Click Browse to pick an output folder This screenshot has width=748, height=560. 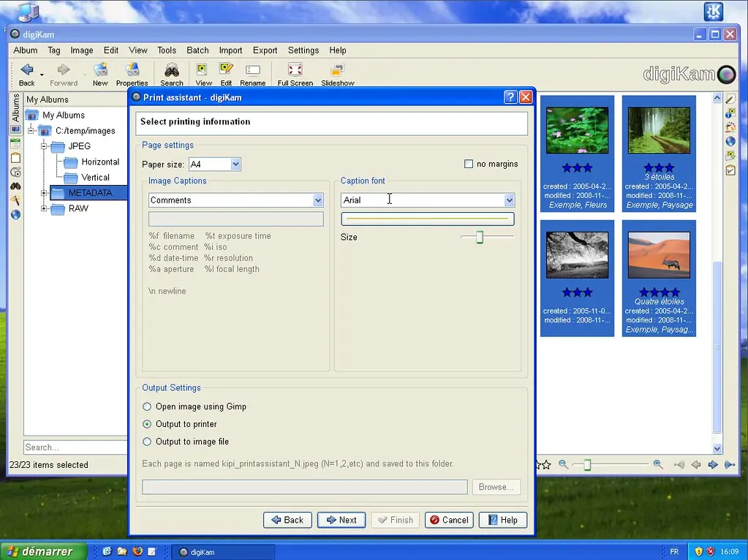496,486
